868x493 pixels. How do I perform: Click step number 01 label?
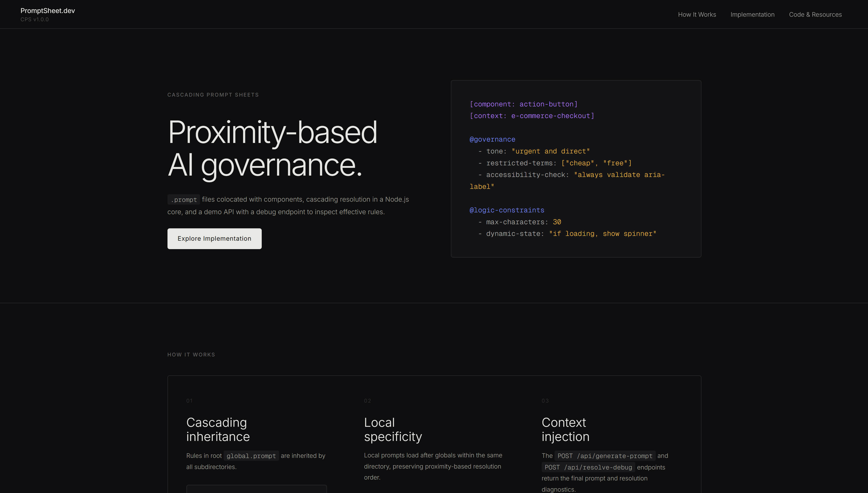click(189, 401)
